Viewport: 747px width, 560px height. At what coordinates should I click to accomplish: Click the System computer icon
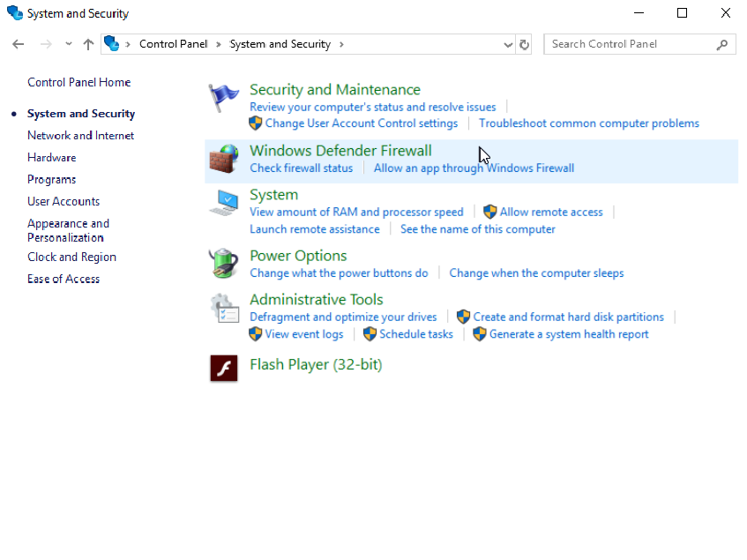(x=223, y=203)
